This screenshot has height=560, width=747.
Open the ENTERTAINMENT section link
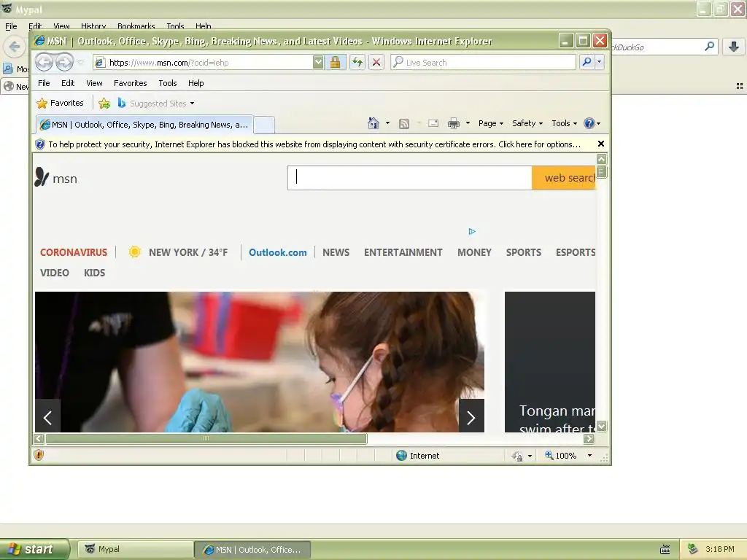(403, 252)
